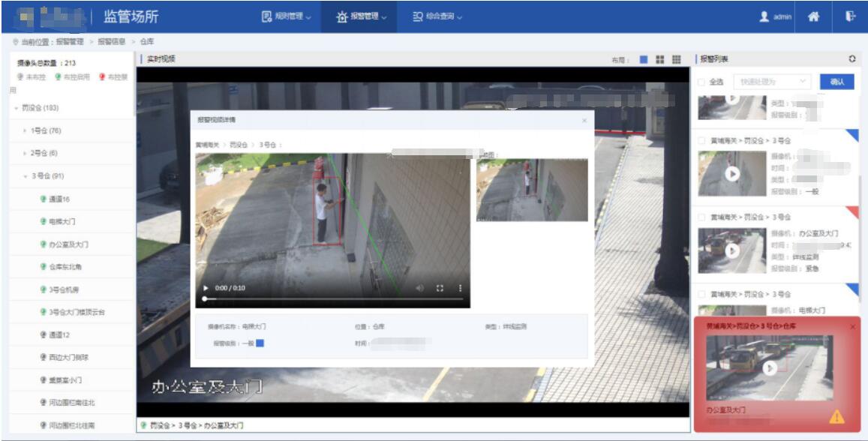
Task: Switch to nine-grid video layout
Action: point(677,59)
